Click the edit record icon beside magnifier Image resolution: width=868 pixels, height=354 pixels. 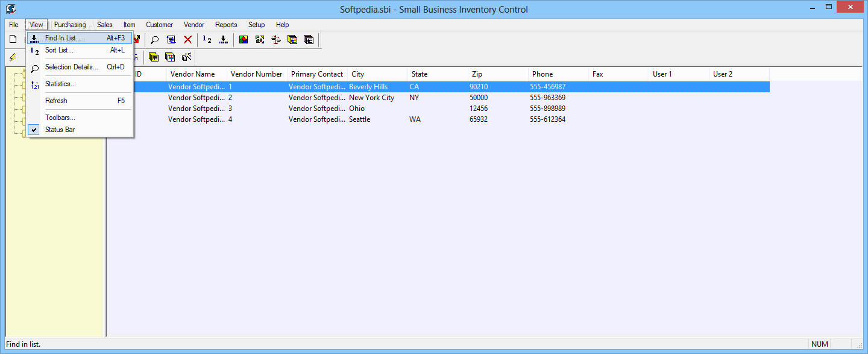pos(171,40)
